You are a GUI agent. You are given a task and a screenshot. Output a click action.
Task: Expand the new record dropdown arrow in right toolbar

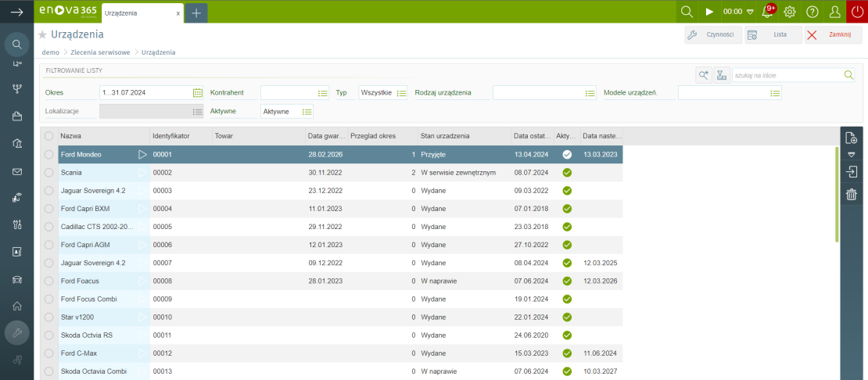click(x=852, y=155)
